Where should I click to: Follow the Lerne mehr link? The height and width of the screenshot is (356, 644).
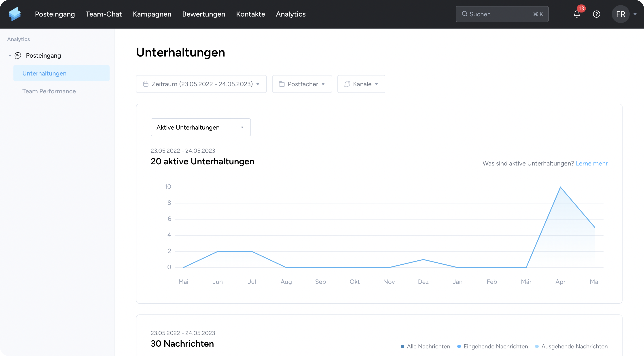[x=591, y=163]
